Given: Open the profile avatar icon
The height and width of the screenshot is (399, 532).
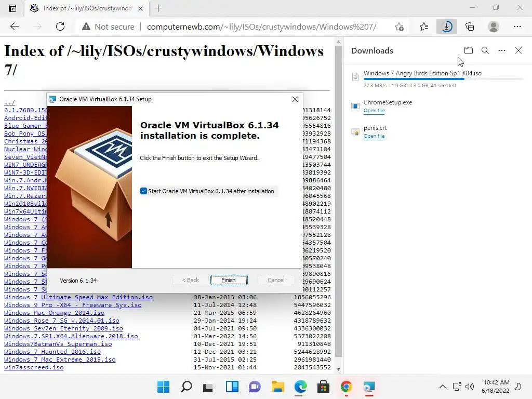Looking at the screenshot, I should coord(494,26).
